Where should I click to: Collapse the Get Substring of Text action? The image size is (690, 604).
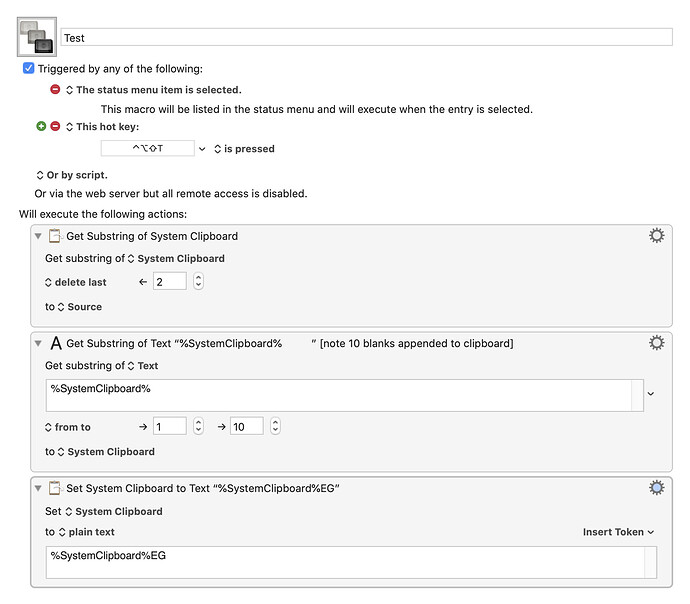point(39,343)
